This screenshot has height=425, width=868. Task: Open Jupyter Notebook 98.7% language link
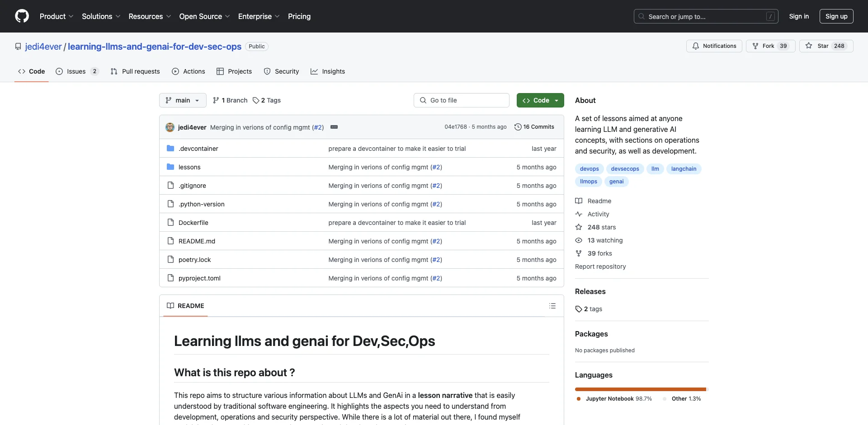click(614, 399)
